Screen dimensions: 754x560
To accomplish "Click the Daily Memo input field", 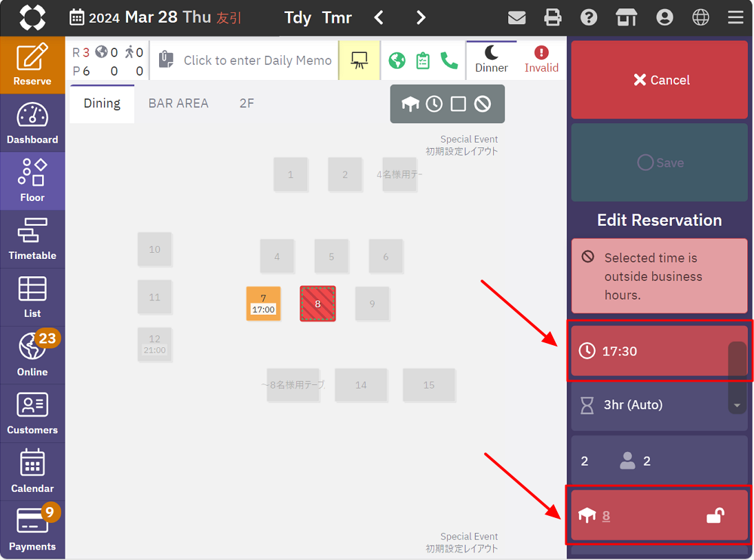I will [257, 61].
